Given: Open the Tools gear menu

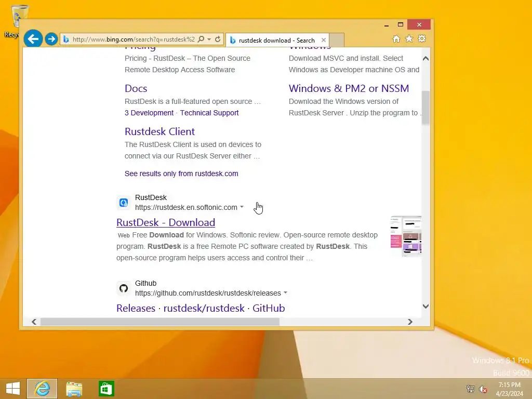Looking at the screenshot, I should (422, 38).
